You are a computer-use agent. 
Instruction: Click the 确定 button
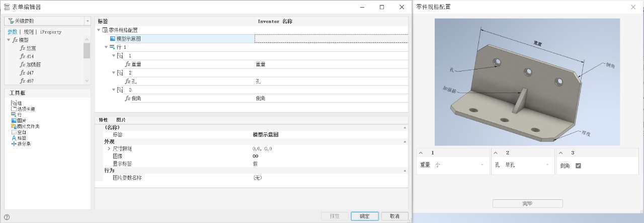364,216
